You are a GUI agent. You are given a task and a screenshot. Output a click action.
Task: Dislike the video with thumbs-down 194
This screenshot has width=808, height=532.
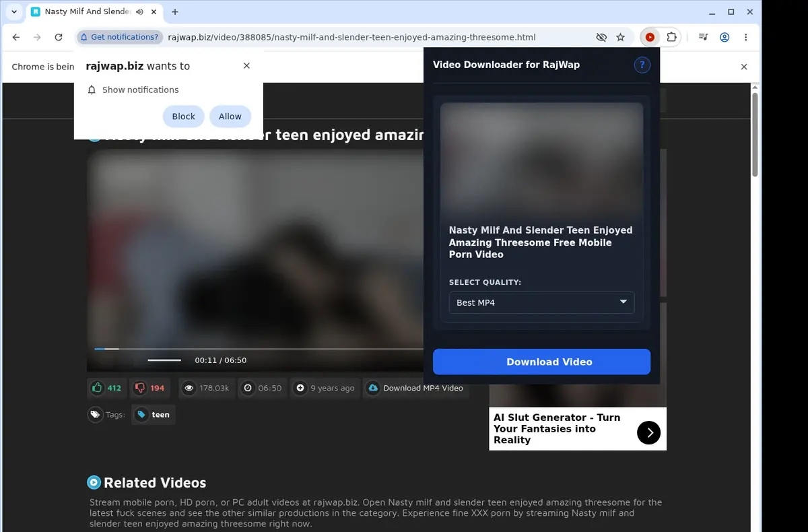tap(149, 388)
